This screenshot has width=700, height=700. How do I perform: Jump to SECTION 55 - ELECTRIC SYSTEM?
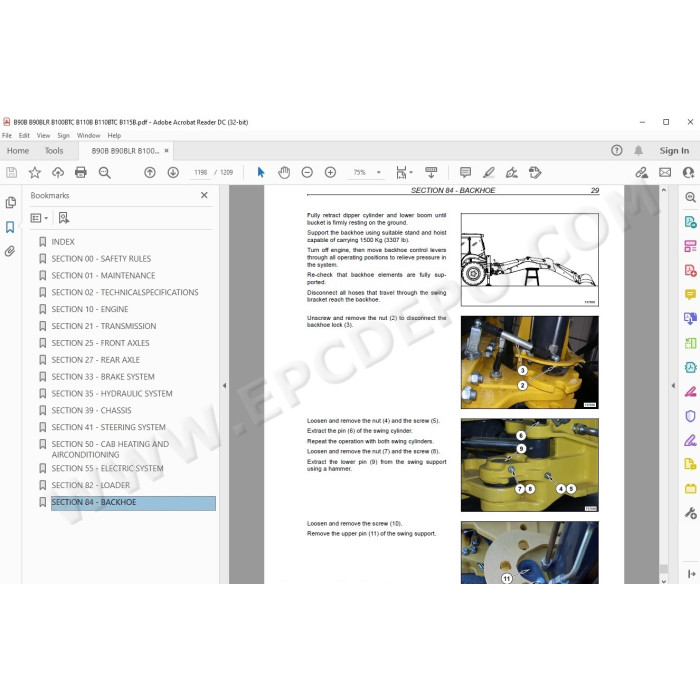point(107,468)
